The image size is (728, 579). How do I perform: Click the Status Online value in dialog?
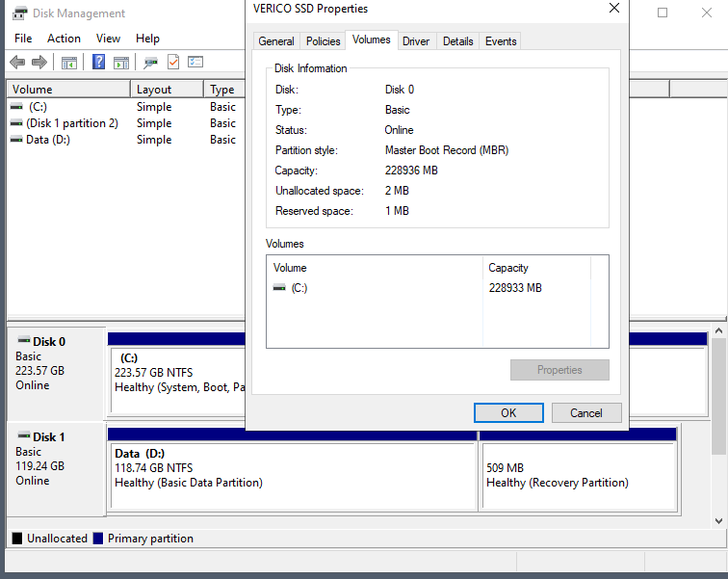399,130
